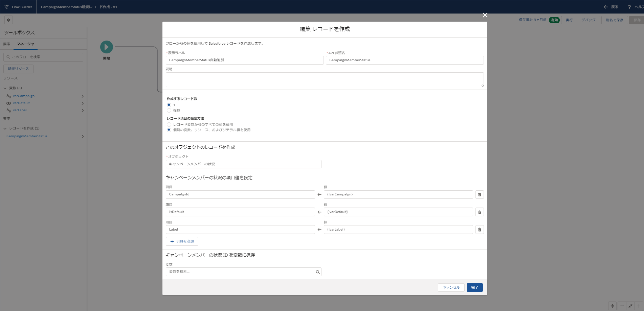644x311 pixels.
Task: Click the back arrow 戻る button
Action: point(611,7)
